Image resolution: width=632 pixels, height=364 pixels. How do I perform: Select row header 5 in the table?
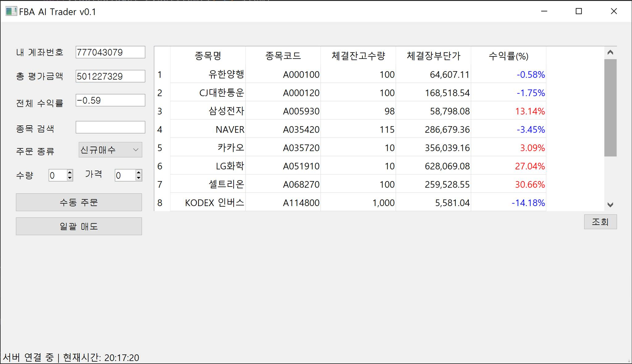click(162, 148)
